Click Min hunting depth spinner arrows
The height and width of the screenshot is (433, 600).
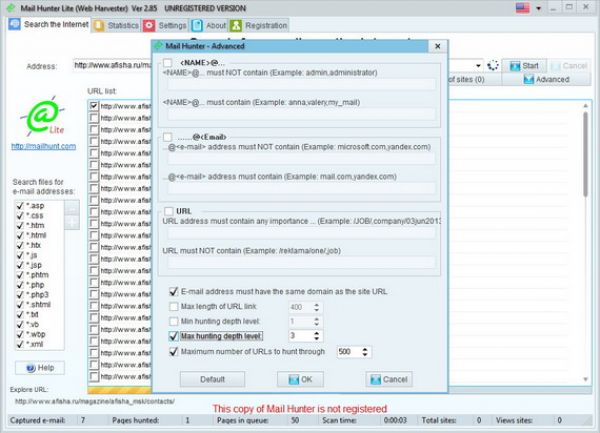click(x=316, y=322)
